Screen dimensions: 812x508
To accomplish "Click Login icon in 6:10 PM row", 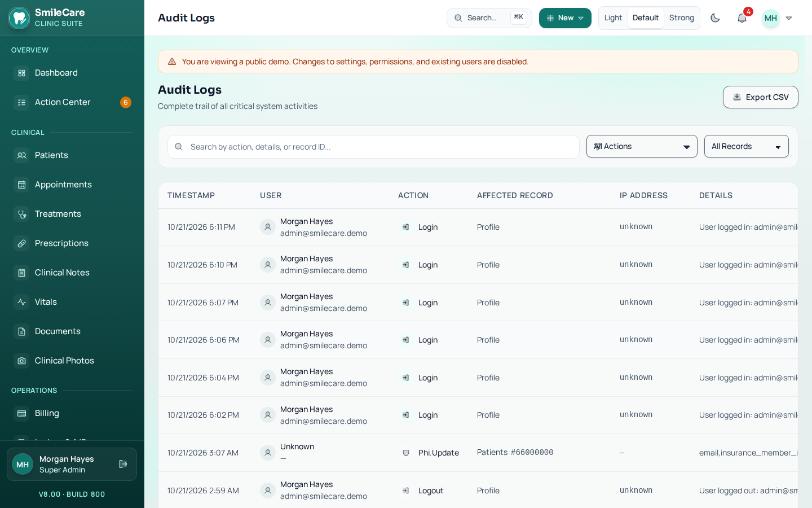I will pyautogui.click(x=405, y=265).
